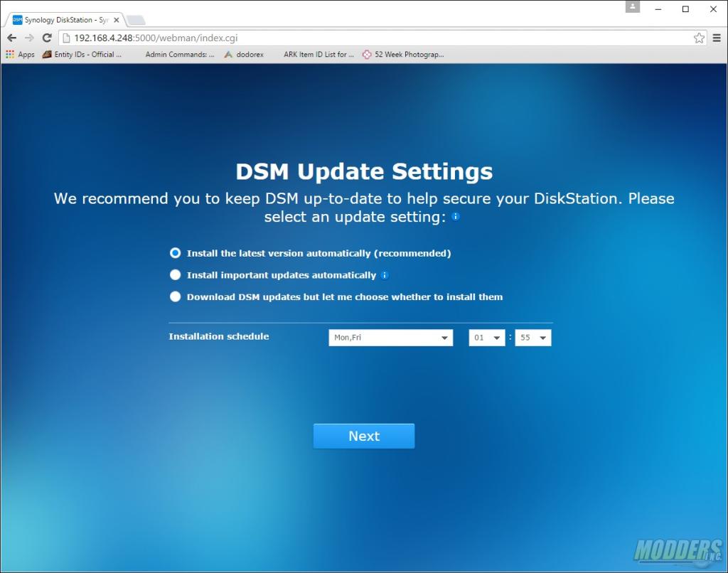Open a new browser tab

(x=136, y=20)
